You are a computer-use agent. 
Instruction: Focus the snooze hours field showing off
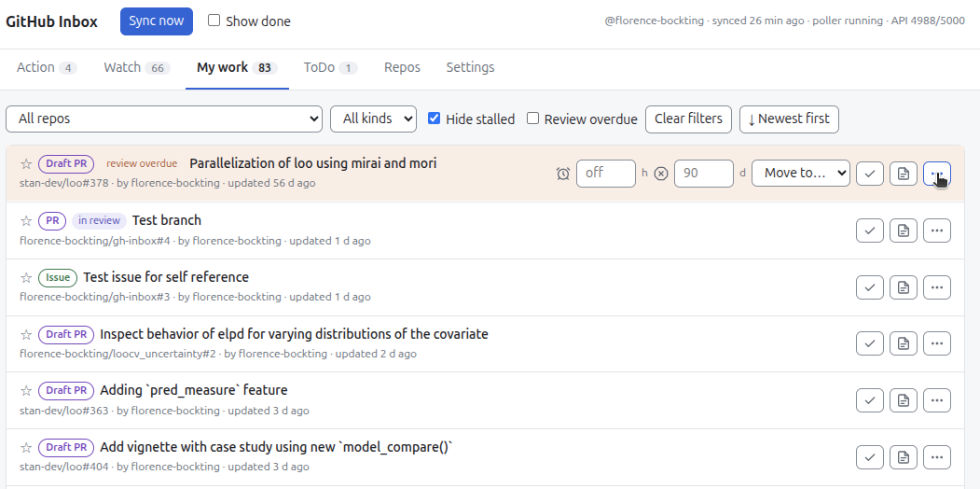pos(606,174)
